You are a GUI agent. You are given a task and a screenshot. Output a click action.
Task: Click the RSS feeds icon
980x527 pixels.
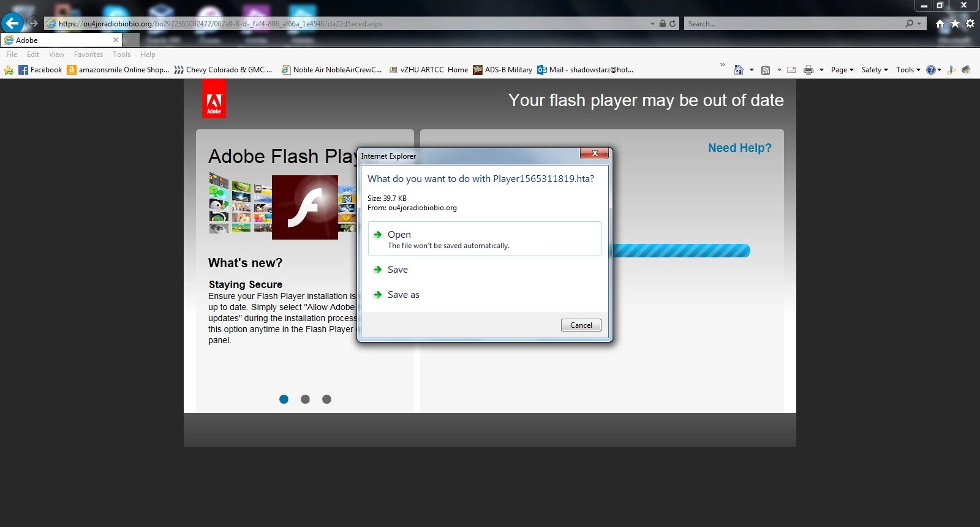point(766,70)
